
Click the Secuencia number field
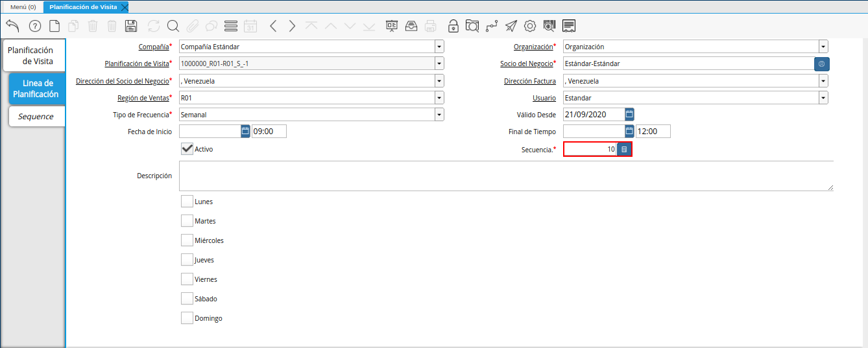click(590, 149)
